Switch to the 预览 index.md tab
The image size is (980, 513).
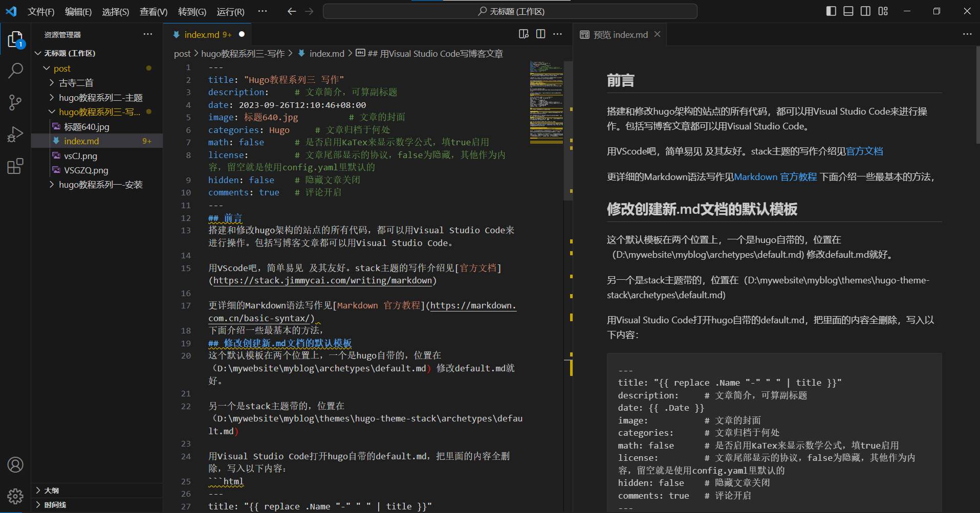[620, 35]
